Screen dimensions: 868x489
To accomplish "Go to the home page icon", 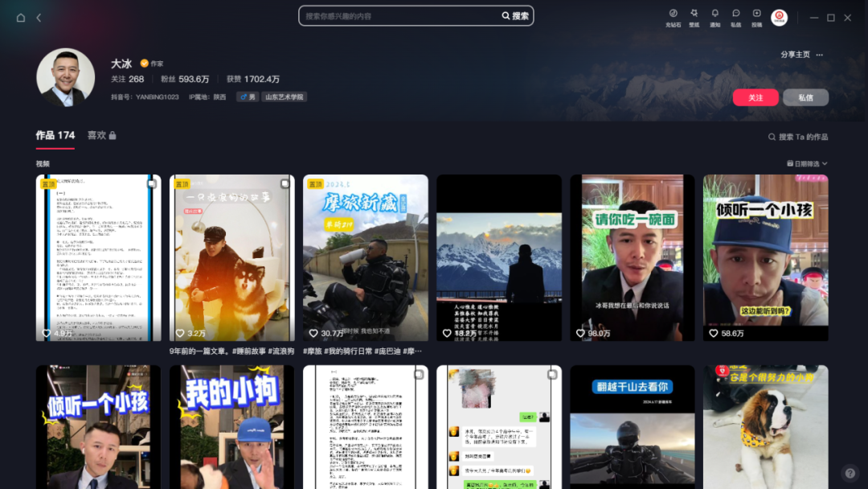I will (x=21, y=18).
